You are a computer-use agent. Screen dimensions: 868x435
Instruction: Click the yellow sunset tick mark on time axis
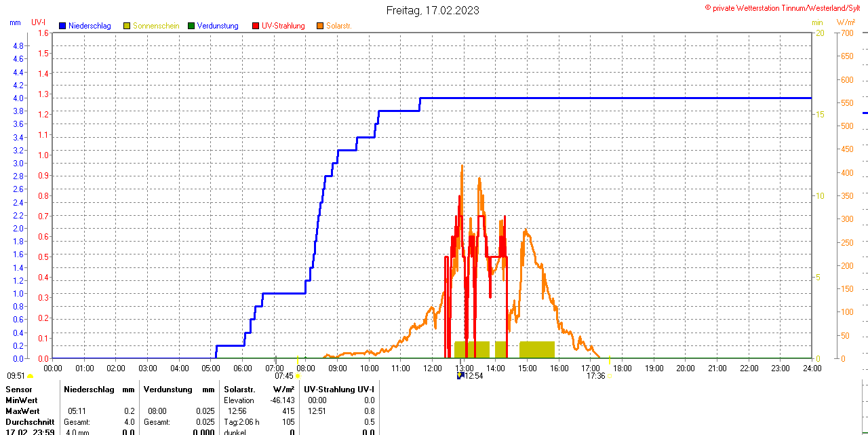(x=609, y=360)
